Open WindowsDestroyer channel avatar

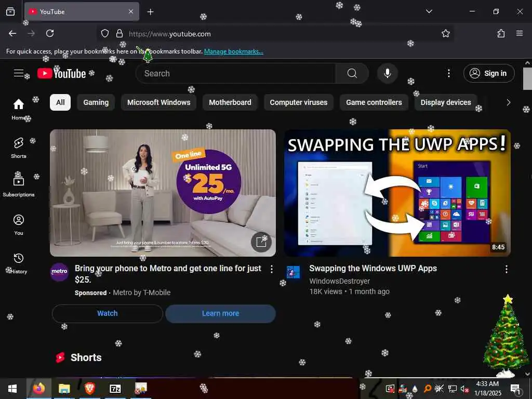click(x=293, y=272)
